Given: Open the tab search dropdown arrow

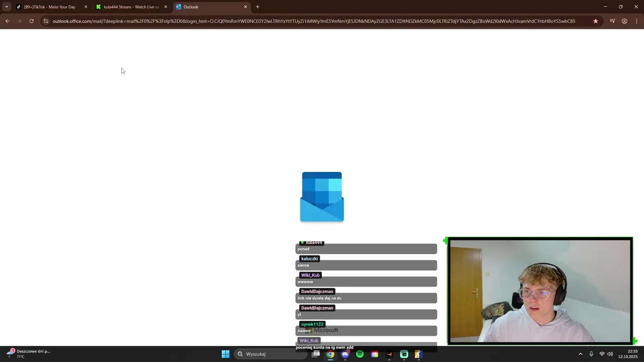Looking at the screenshot, I should [7, 7].
